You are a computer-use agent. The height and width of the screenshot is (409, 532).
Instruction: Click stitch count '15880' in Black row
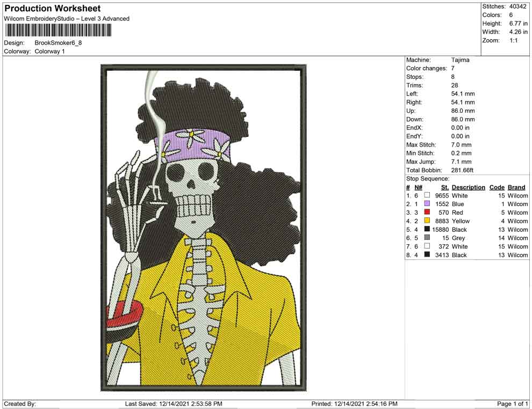pos(441,229)
